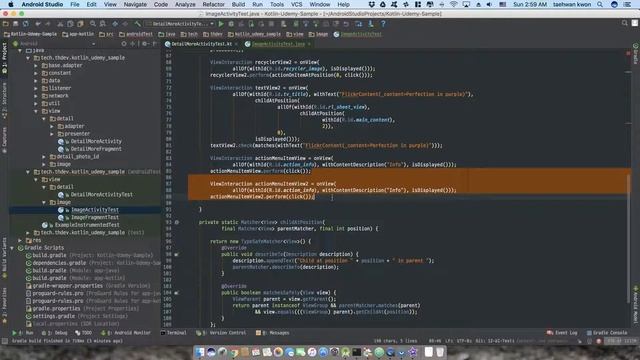Expand the base.adapter package
Screen dimensions: 640x360
click(x=36, y=66)
